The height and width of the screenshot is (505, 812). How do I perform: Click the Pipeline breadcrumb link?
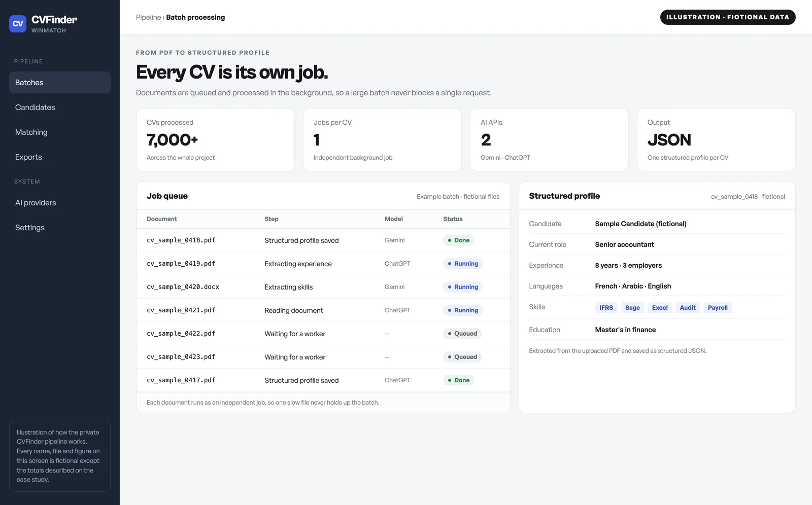point(148,17)
